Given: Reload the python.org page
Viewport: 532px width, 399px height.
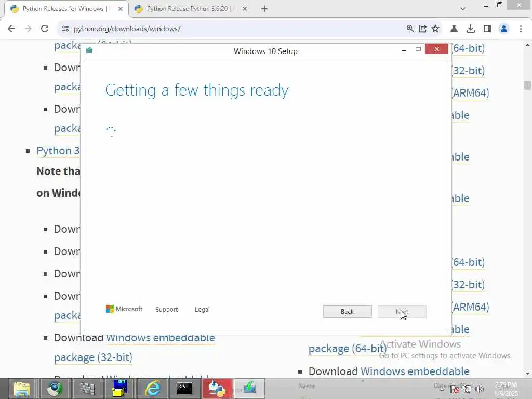Looking at the screenshot, I should (x=45, y=29).
